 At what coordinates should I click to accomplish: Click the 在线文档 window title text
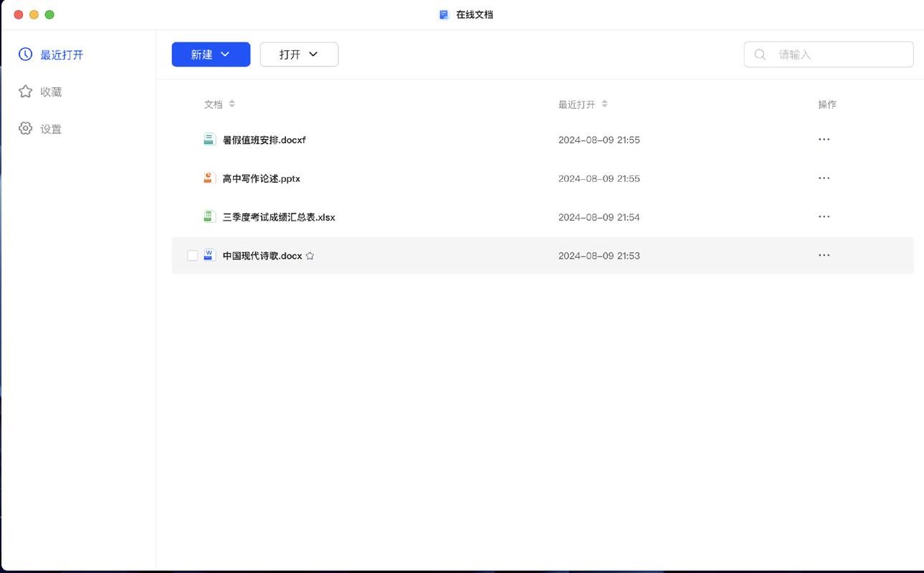(x=475, y=14)
